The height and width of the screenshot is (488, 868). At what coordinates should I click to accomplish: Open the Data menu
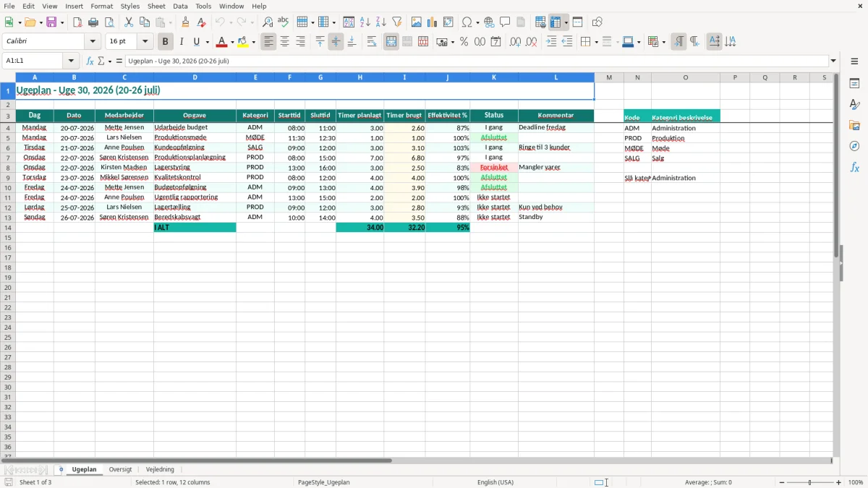(180, 6)
